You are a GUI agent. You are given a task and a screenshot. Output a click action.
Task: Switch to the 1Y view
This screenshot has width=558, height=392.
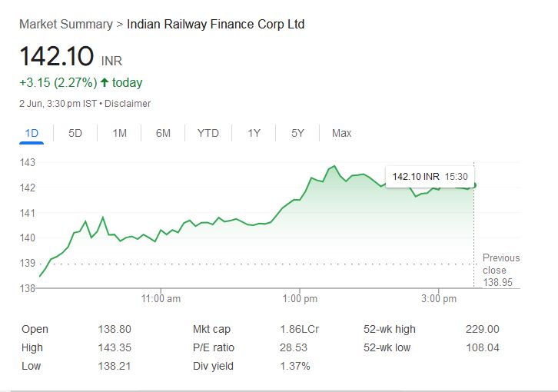pyautogui.click(x=254, y=133)
